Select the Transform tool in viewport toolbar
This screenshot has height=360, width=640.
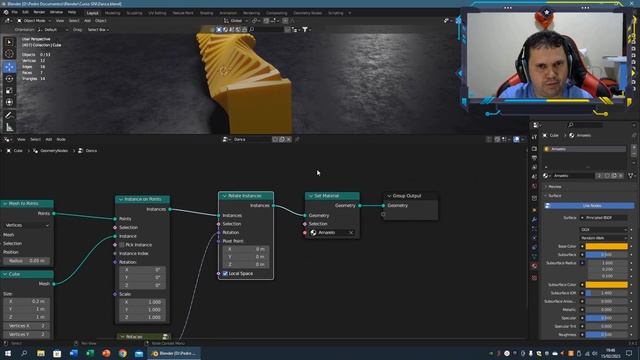pyautogui.click(x=9, y=102)
